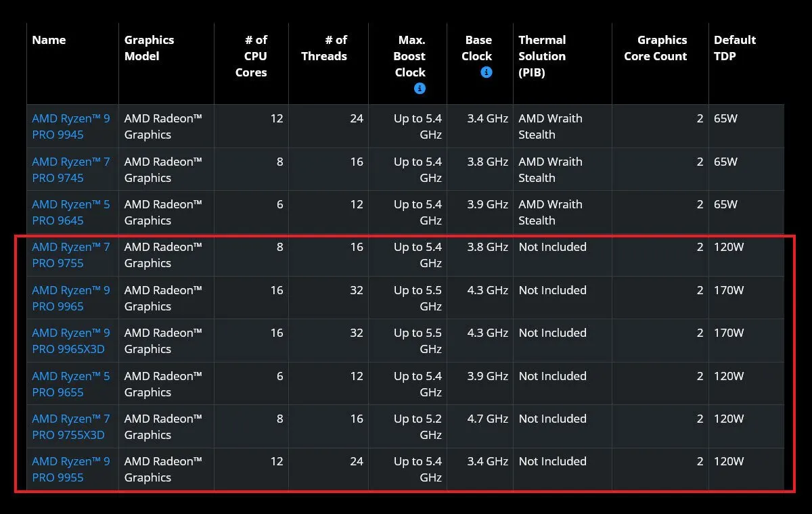Sort by # of Threads column header
The height and width of the screenshot is (514, 812).
(324, 48)
